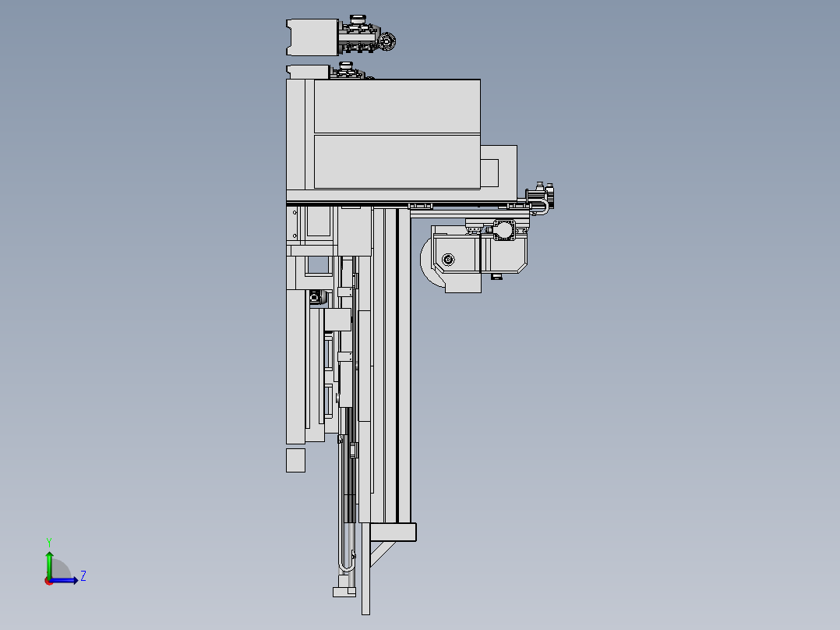840x630 pixels.
Task: Click the "Y" axis label
Action: click(x=49, y=542)
